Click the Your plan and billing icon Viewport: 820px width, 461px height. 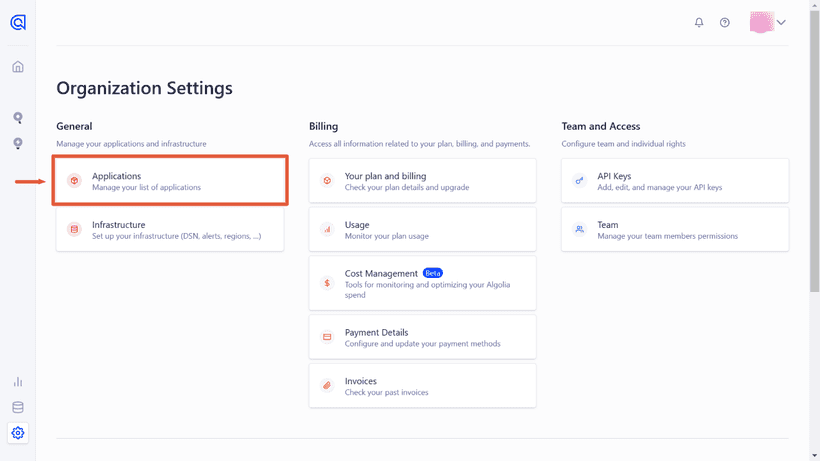tap(327, 180)
